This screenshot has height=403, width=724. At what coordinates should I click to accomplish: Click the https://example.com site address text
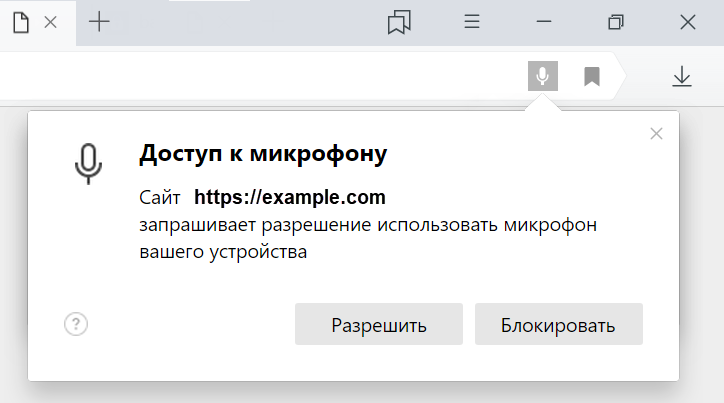pos(290,198)
